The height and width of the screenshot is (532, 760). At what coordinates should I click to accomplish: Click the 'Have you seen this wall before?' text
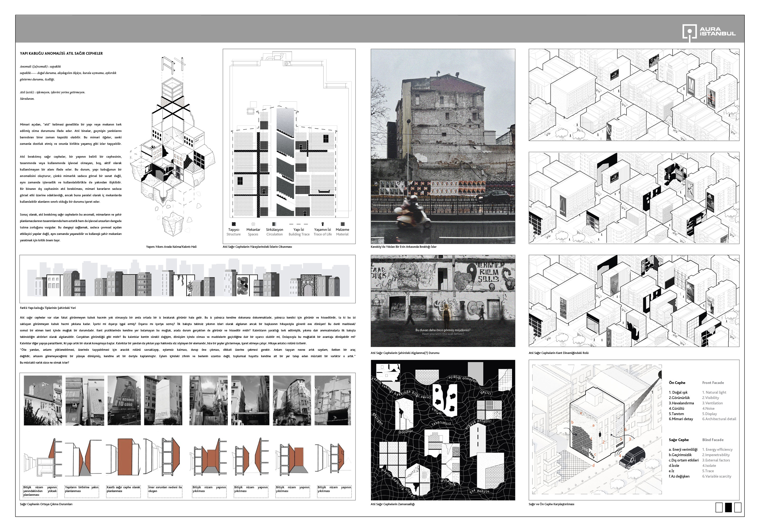[x=443, y=334]
